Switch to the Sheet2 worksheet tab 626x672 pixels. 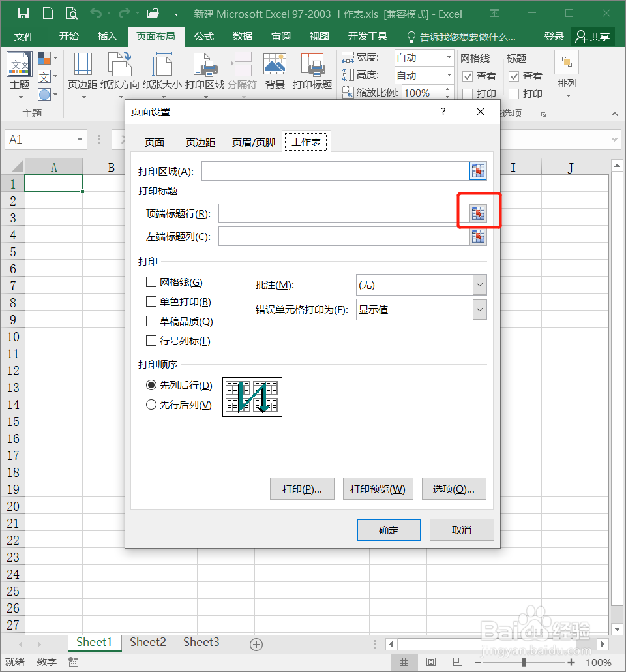pyautogui.click(x=147, y=642)
